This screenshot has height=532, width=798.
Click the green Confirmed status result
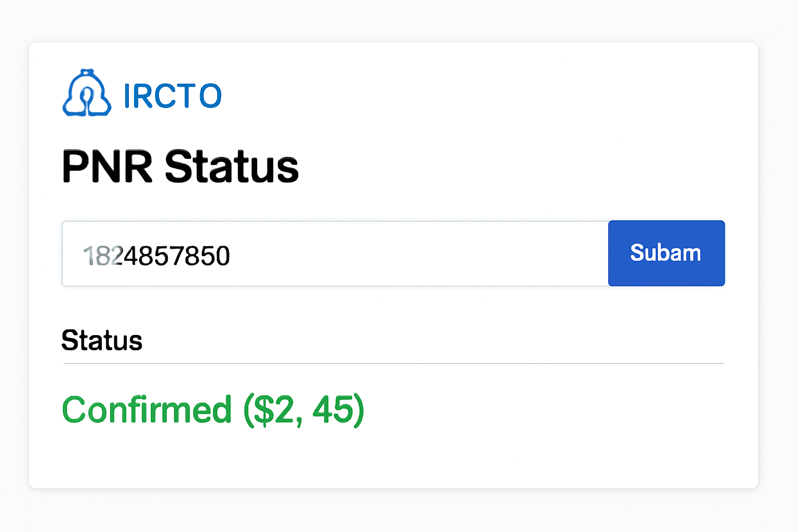[x=213, y=410]
